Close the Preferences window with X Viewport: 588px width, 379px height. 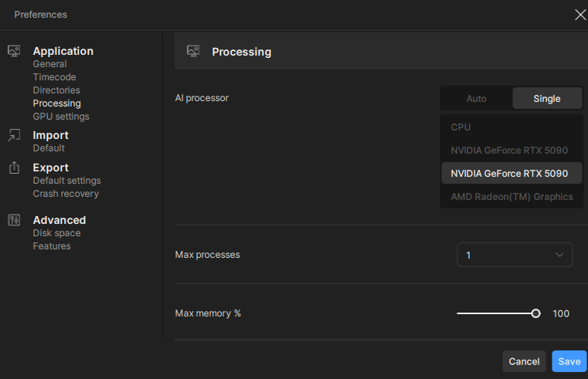tap(580, 14)
